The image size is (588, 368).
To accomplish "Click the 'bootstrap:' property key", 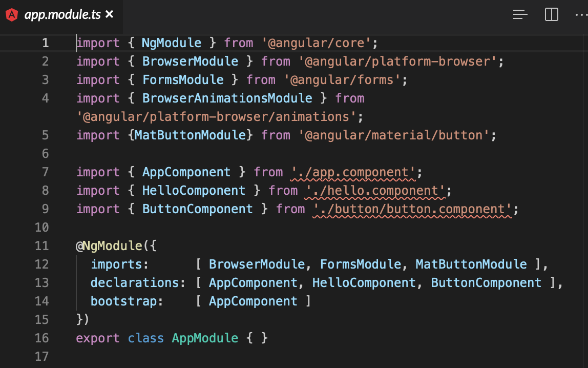I will [127, 301].
